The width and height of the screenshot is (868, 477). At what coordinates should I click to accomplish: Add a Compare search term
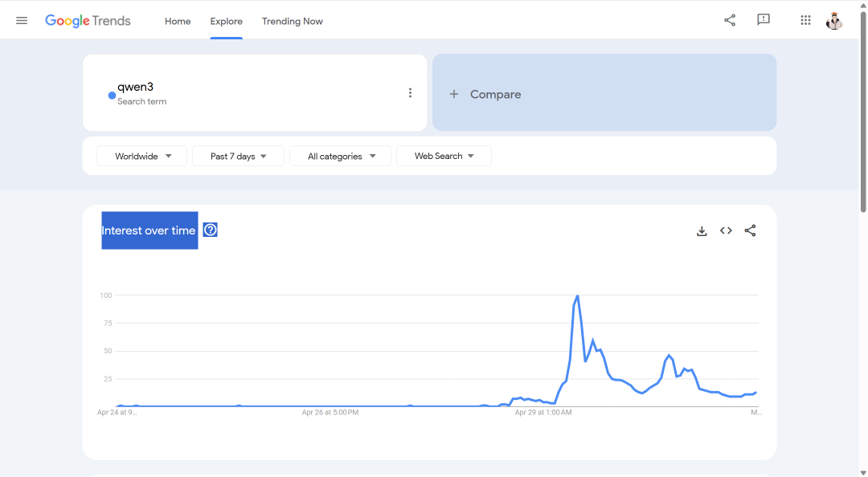pos(604,93)
